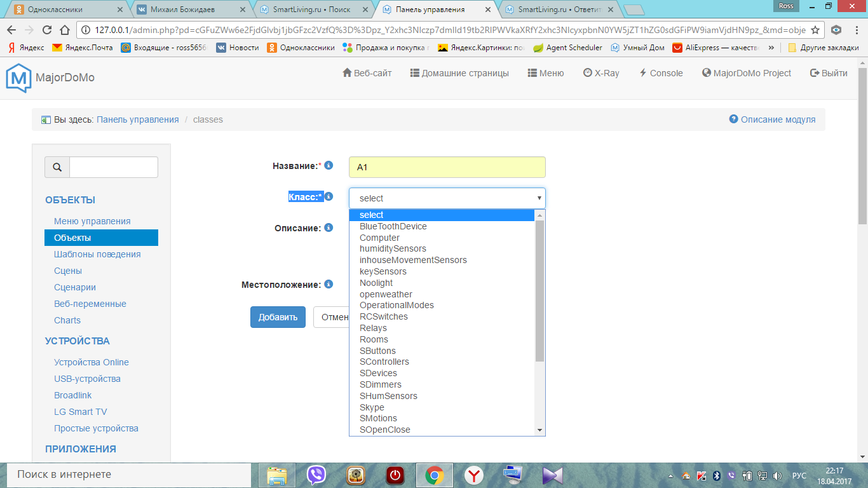Click the magnifier search button in sidebar

[x=57, y=167]
